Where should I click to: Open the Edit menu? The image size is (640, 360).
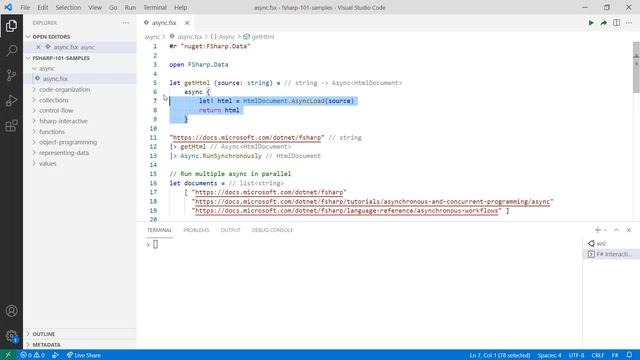42,7
